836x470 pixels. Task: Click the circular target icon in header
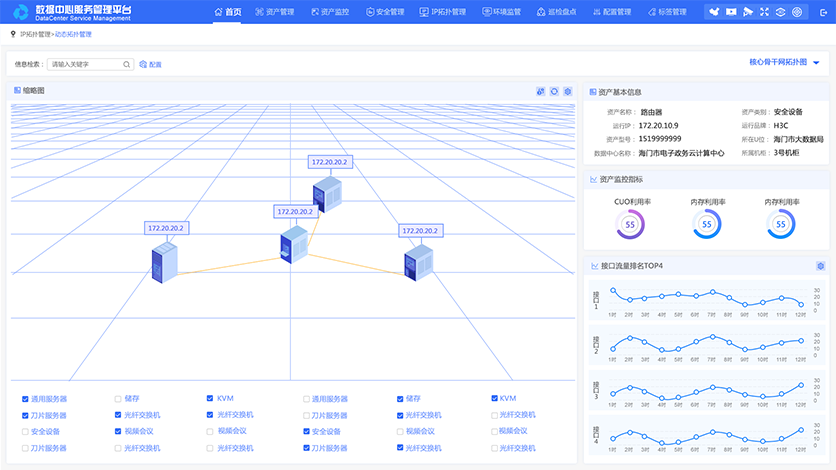pyautogui.click(x=797, y=12)
